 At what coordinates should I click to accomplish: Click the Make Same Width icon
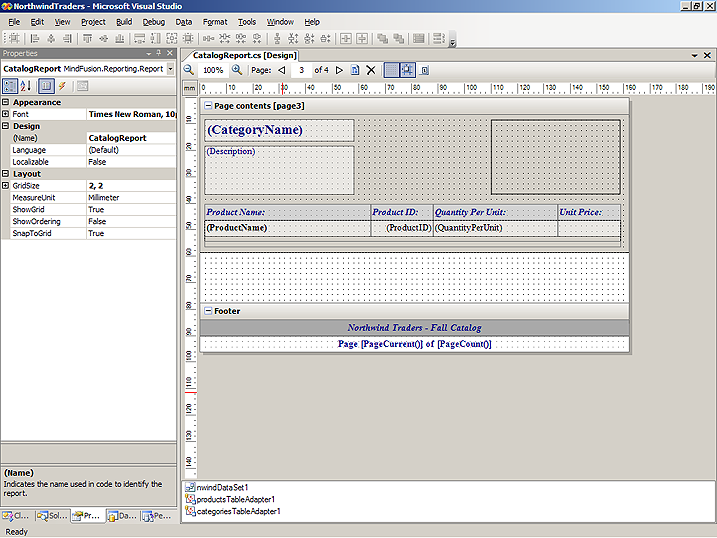[139, 38]
